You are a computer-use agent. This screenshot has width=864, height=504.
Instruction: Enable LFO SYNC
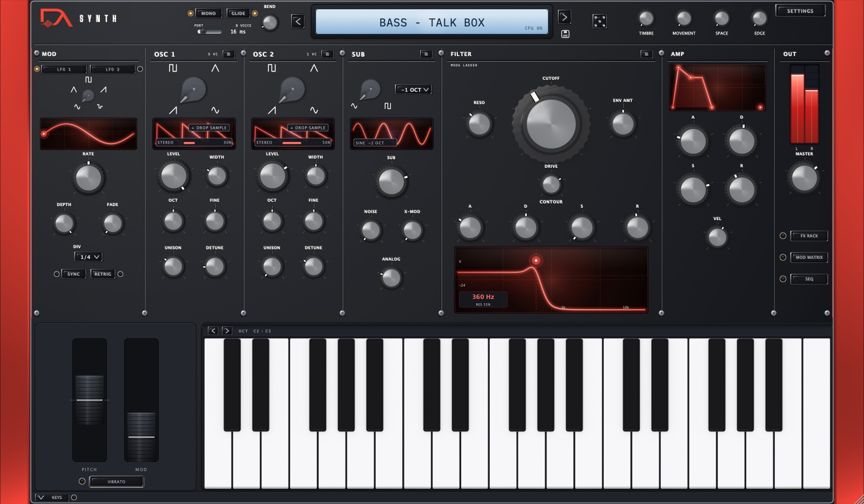click(73, 274)
